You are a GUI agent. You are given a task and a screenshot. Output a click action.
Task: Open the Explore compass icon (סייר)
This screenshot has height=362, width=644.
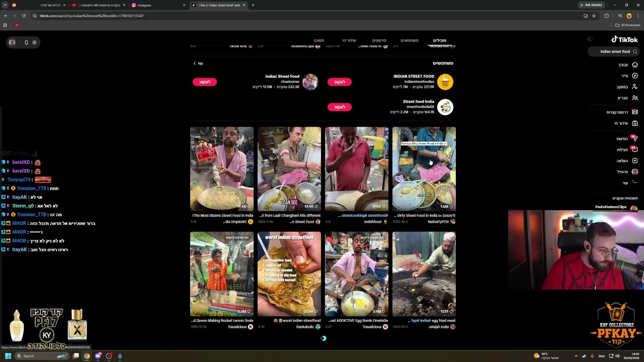[x=635, y=76]
